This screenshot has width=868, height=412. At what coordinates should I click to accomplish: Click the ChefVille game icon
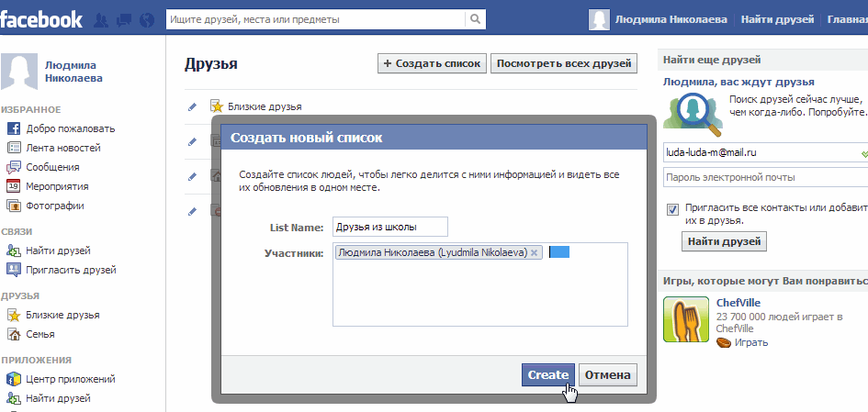[x=686, y=319]
